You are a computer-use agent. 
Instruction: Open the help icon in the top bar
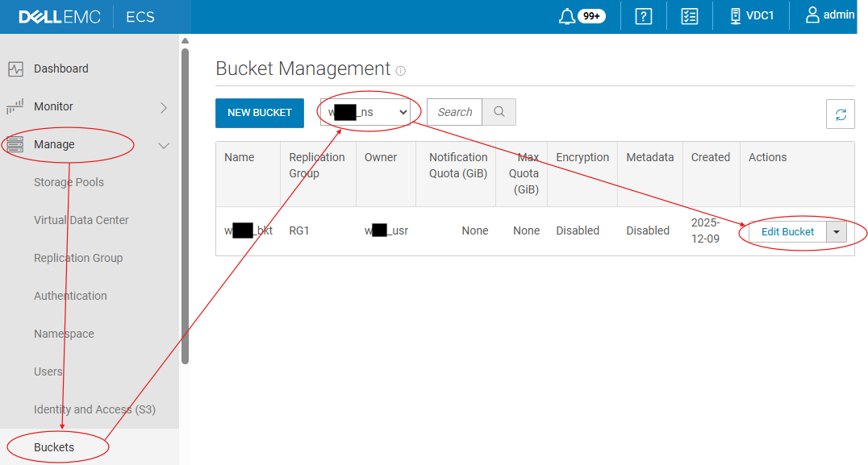pos(642,15)
